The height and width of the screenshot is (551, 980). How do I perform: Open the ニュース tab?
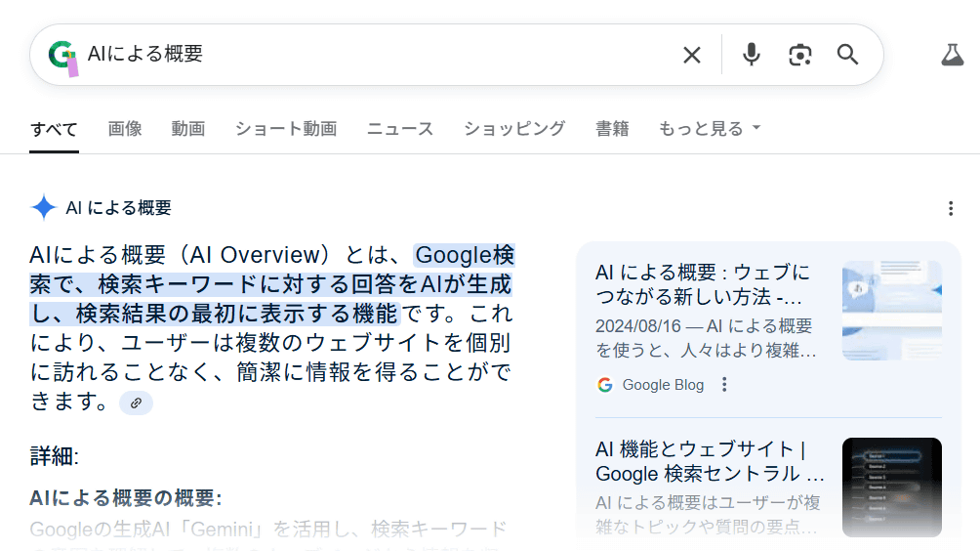[x=400, y=129]
